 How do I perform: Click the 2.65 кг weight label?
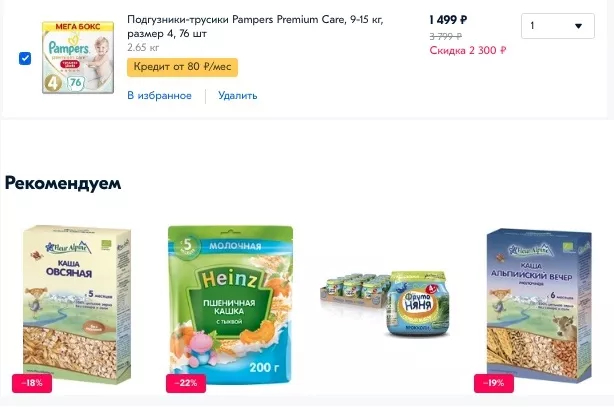coord(143,47)
